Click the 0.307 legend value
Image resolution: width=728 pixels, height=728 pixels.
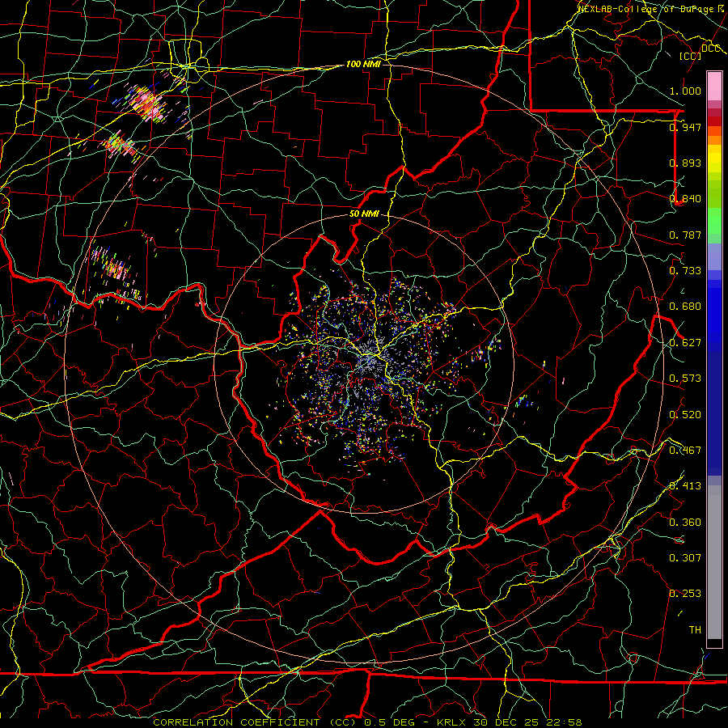point(685,558)
